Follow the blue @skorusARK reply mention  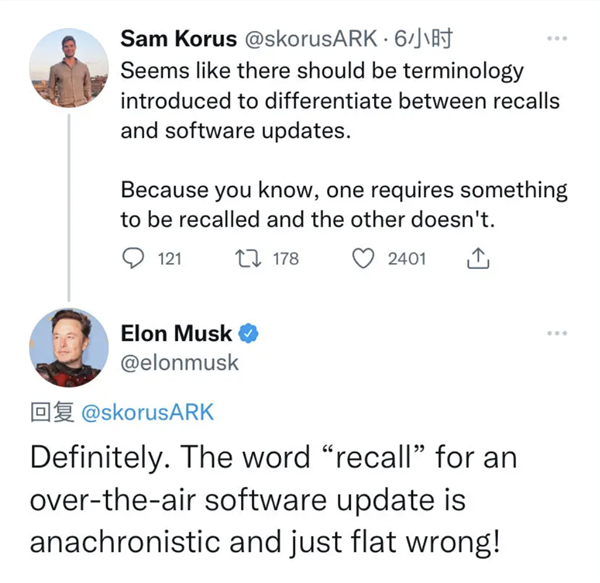tap(148, 412)
